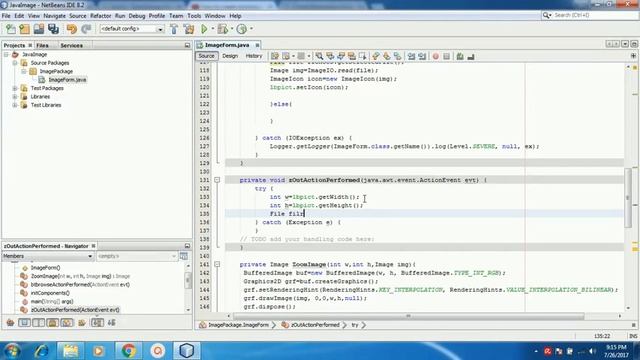Click the Profile Project clock icon
The image size is (640, 360).
pos(242,29)
